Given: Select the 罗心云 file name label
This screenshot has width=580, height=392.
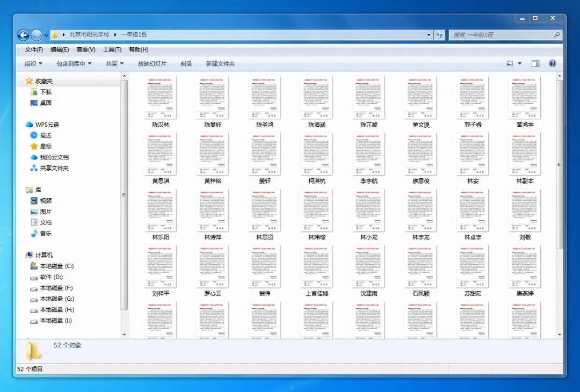Looking at the screenshot, I should 213,294.
